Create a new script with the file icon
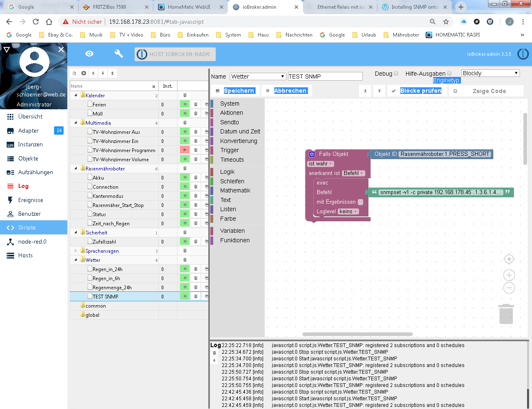Image resolution: width=532 pixels, height=409 pixels. [x=74, y=73]
